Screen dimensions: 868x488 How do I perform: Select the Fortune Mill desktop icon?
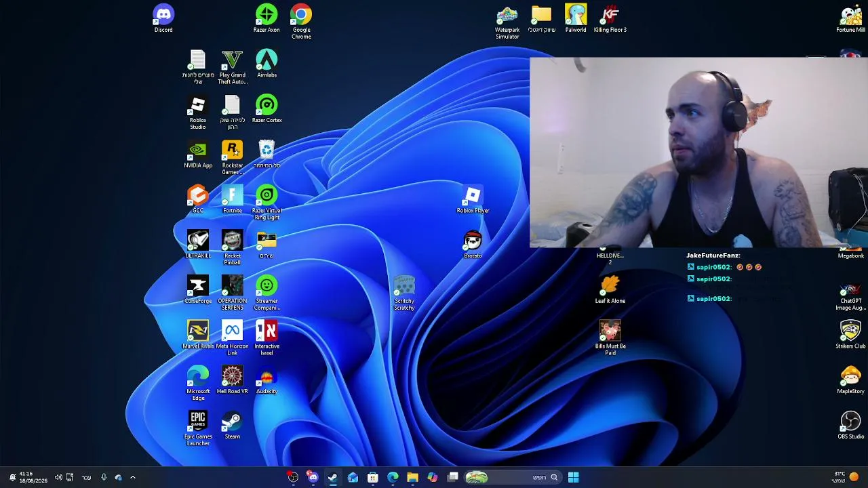tap(850, 19)
